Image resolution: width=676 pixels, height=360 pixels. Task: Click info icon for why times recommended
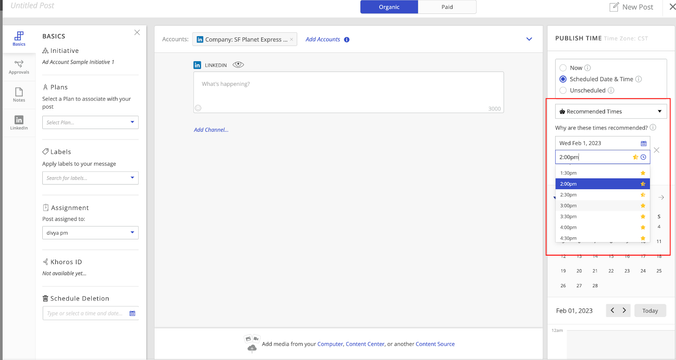click(x=653, y=128)
